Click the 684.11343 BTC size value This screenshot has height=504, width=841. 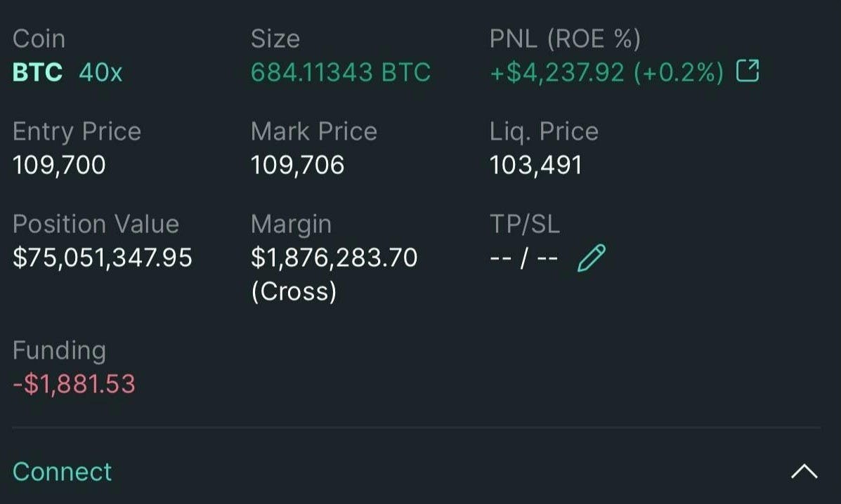[x=340, y=72]
